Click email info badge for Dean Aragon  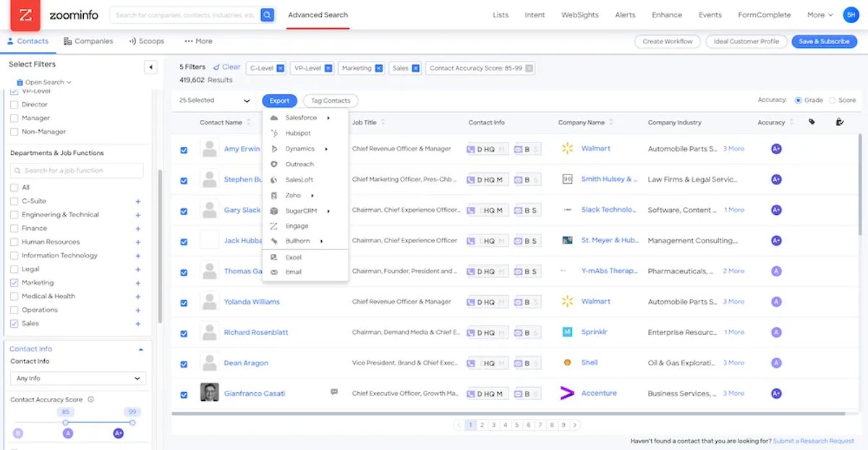coord(527,362)
